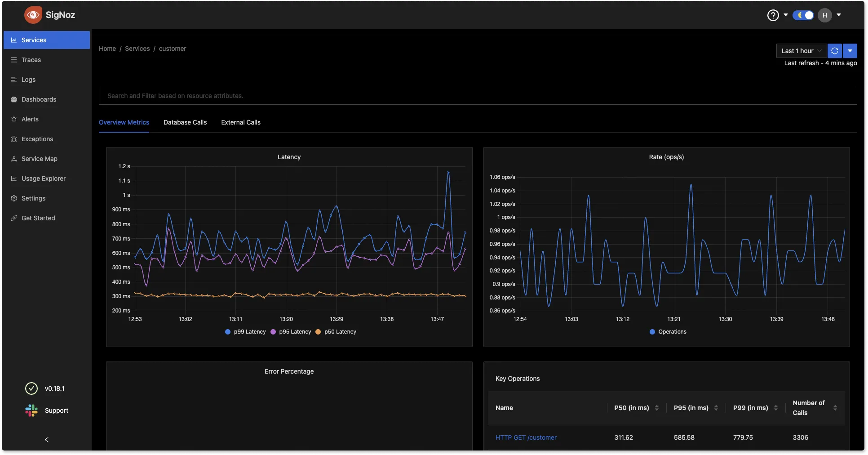Open the help question mark icon
This screenshot has height=455, width=868.
pyautogui.click(x=773, y=15)
